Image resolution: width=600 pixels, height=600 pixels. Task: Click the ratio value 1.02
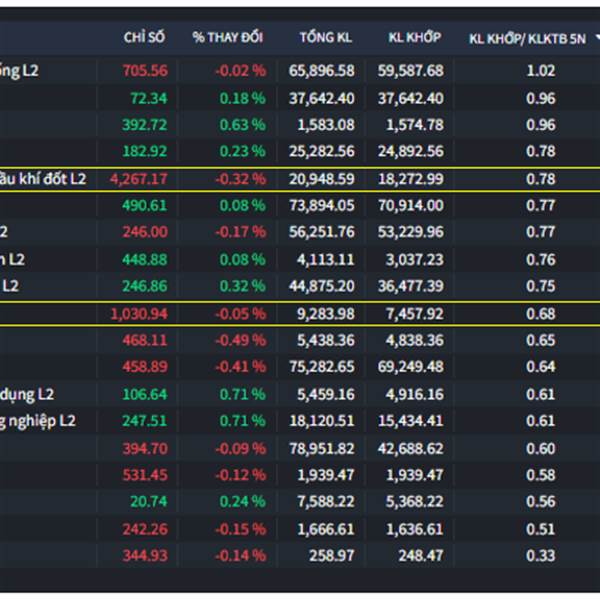click(540, 71)
